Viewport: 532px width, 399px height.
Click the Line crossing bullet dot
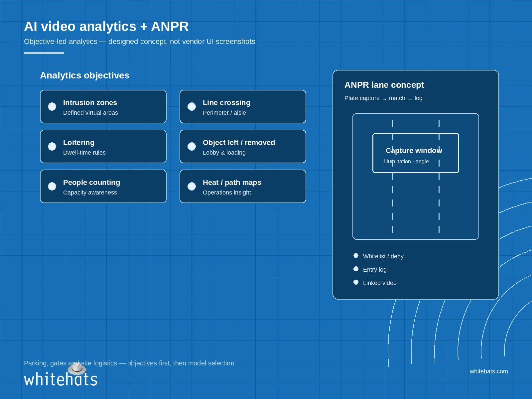click(x=192, y=106)
